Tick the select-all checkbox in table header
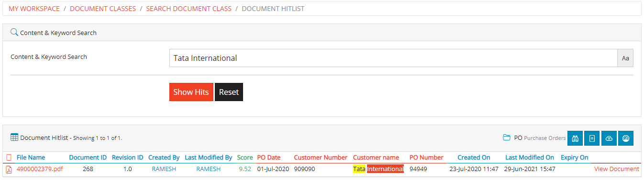Image resolution: width=644 pixels, height=184 pixels. pos(9,157)
